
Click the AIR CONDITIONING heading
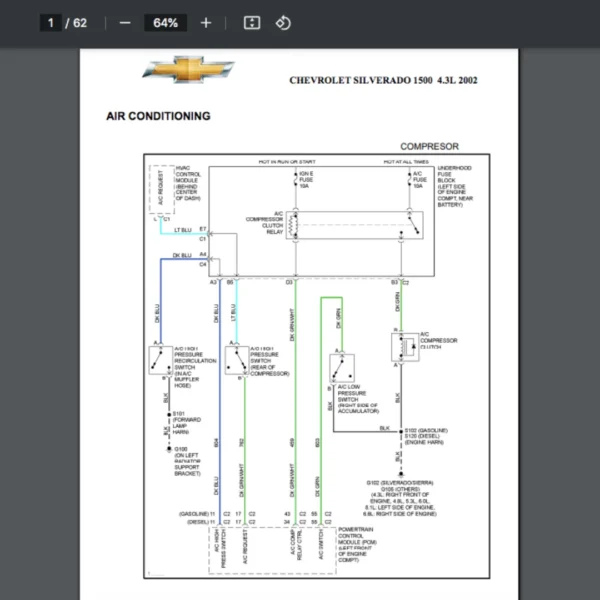(158, 116)
